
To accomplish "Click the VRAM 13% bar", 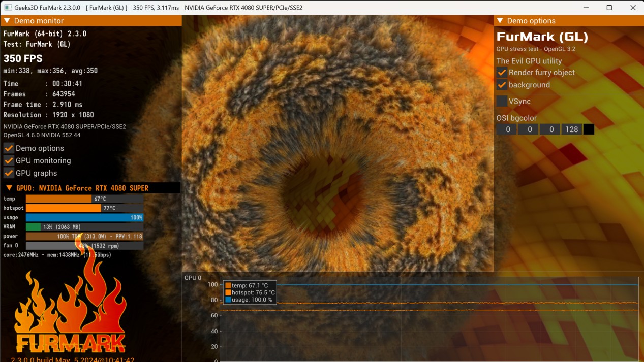I will coord(84,227).
